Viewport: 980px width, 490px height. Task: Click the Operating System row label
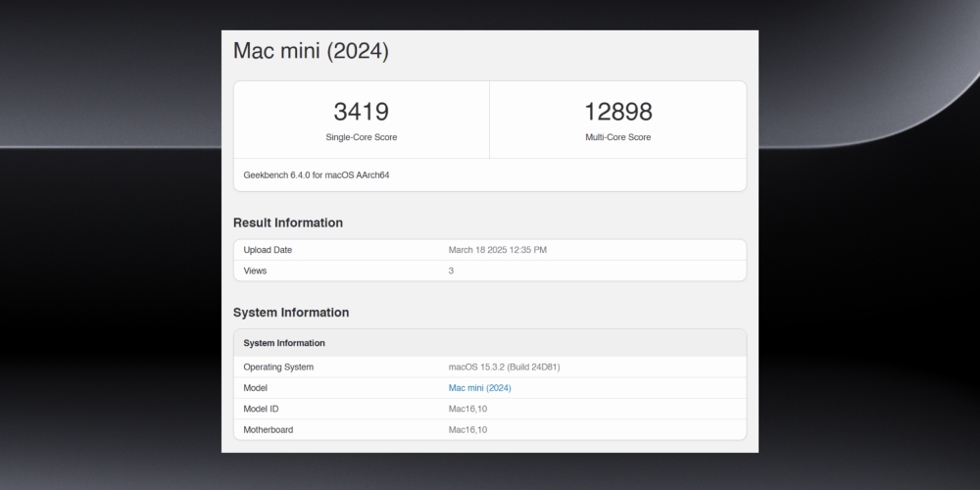278,367
